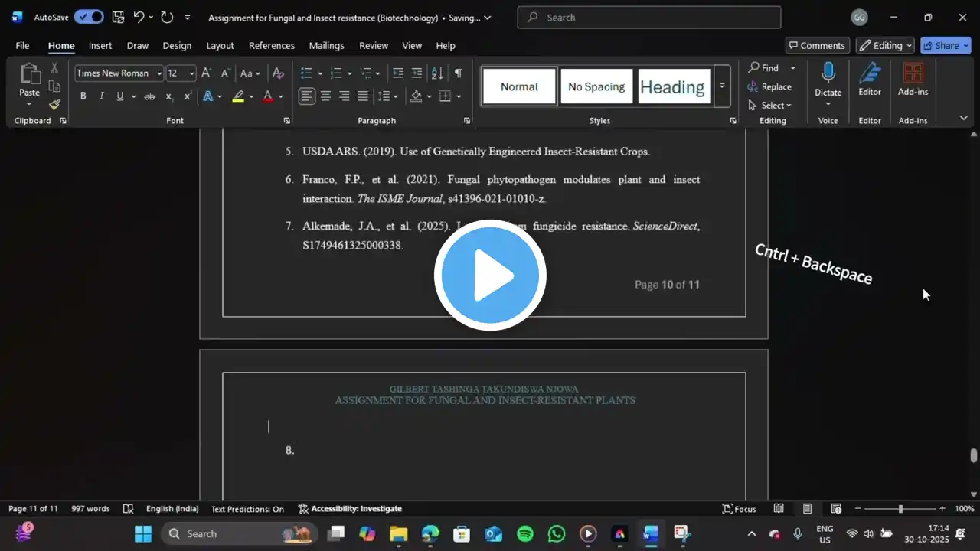Start Dictate with the microphone icon
Image resolution: width=980 pixels, height=551 pixels.
coord(828,73)
